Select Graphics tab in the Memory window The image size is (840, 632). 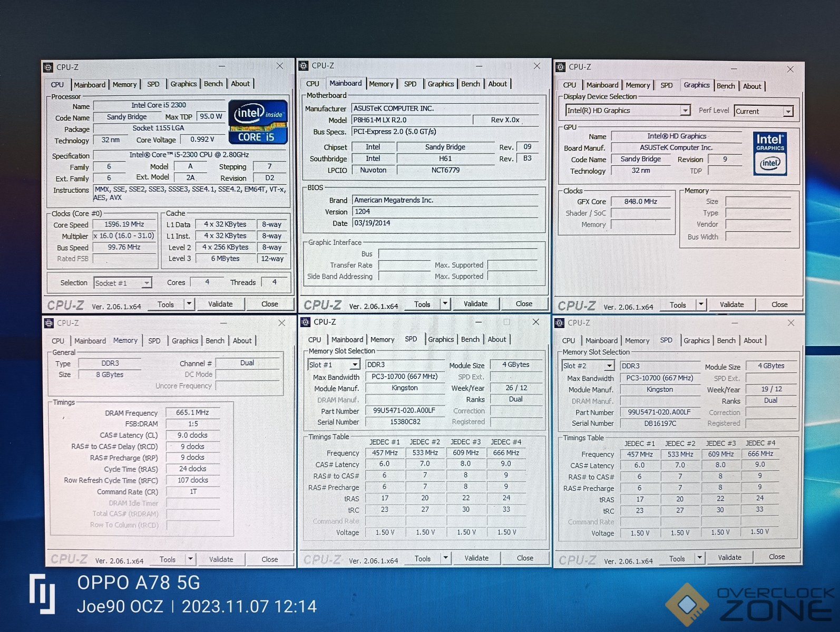tap(185, 341)
